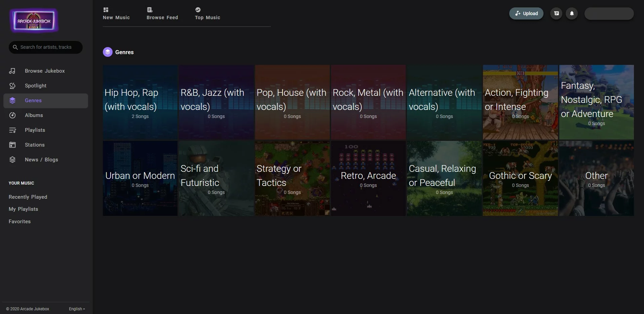Switch to the New Music tab
Viewport: 644px width, 314px height.
click(x=116, y=13)
